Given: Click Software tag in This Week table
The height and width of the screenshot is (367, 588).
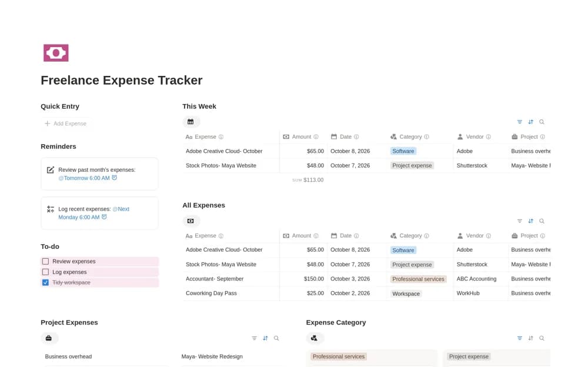Looking at the screenshot, I should 403,151.
